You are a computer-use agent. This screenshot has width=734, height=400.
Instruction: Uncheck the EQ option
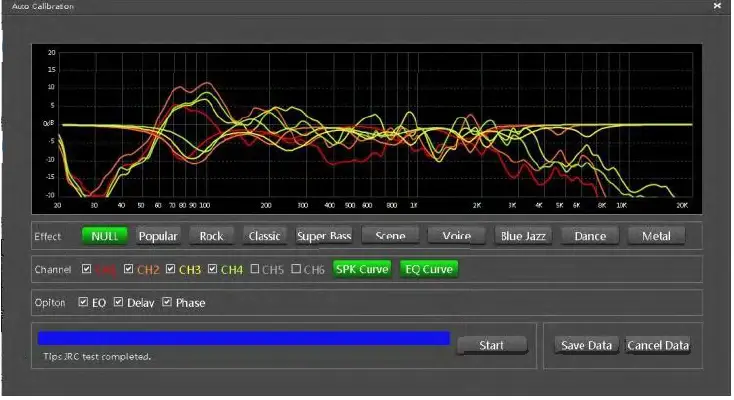pyautogui.click(x=83, y=302)
